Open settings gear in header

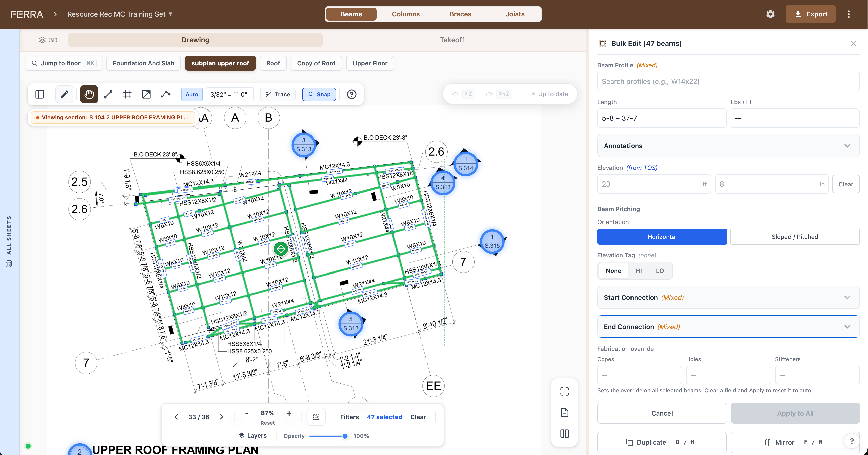[770, 14]
